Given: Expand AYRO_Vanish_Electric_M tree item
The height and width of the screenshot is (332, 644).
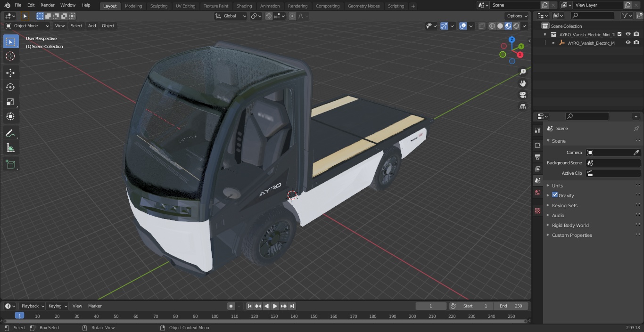Looking at the screenshot, I should click(553, 43).
